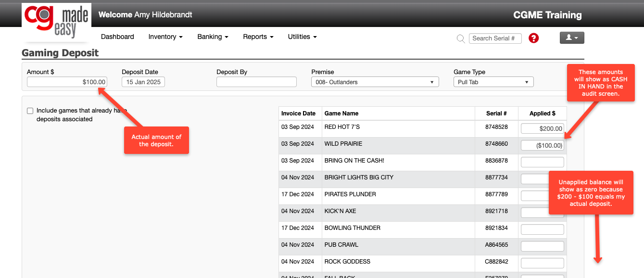Click Applied $ field for WILD PRAIRIE

click(543, 145)
